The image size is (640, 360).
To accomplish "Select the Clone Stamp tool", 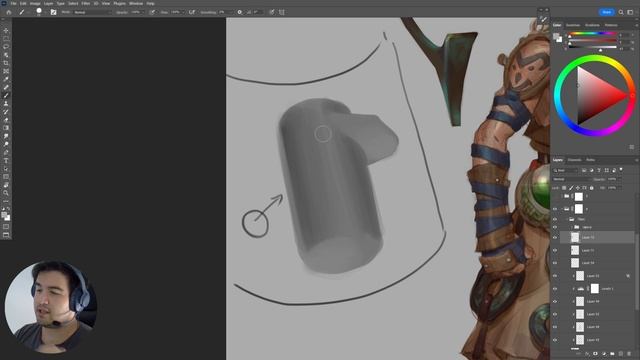I will click(6, 104).
